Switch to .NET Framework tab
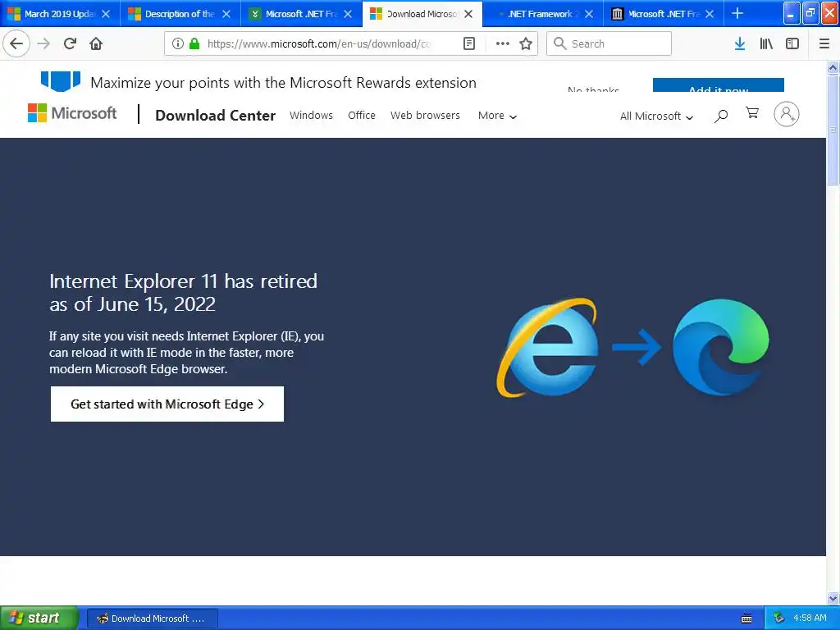The image size is (840, 630). tap(541, 14)
